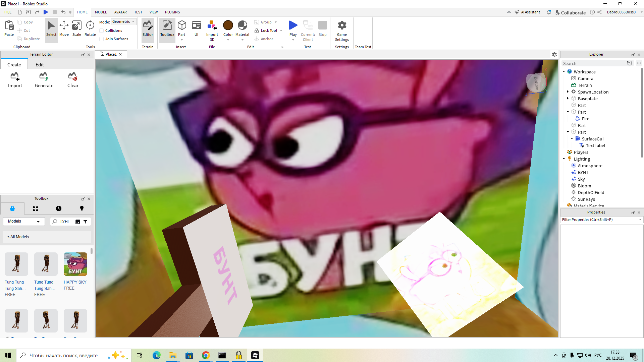Expand the SpawnLocation node

click(568, 92)
